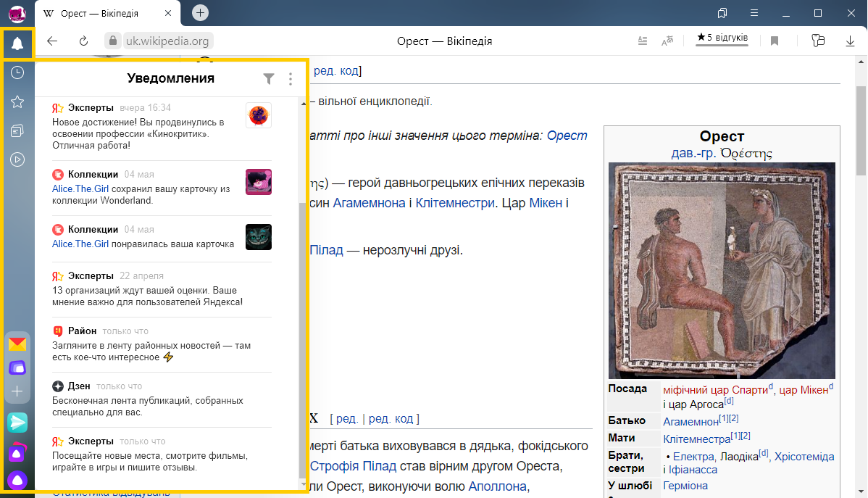Open the Орест mosaic image
Image resolution: width=868 pixels, height=498 pixels.
coord(722,270)
